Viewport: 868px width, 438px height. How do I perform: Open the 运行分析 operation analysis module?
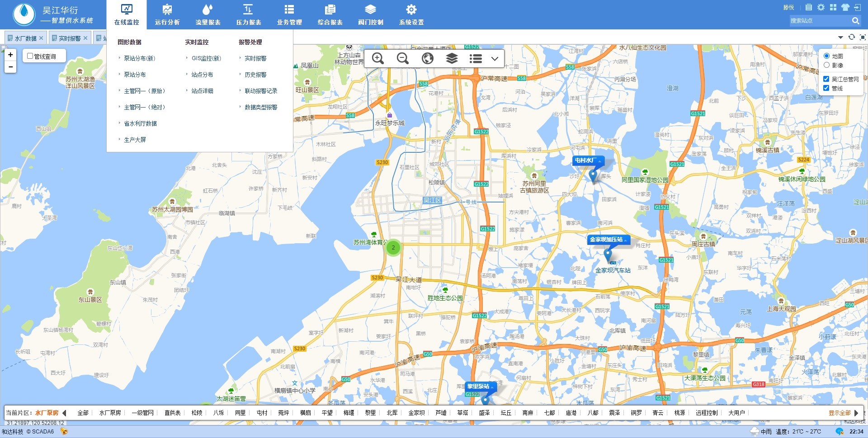[x=167, y=14]
